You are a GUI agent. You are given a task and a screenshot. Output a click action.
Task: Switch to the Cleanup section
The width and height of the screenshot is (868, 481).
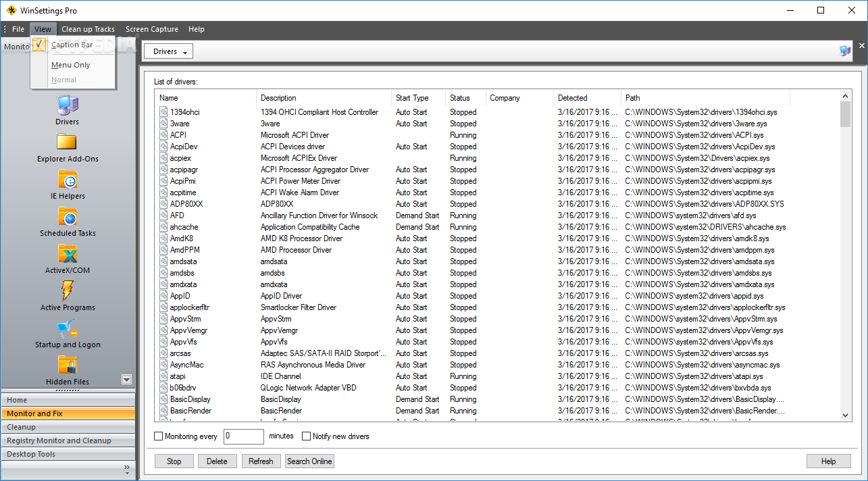pos(68,427)
